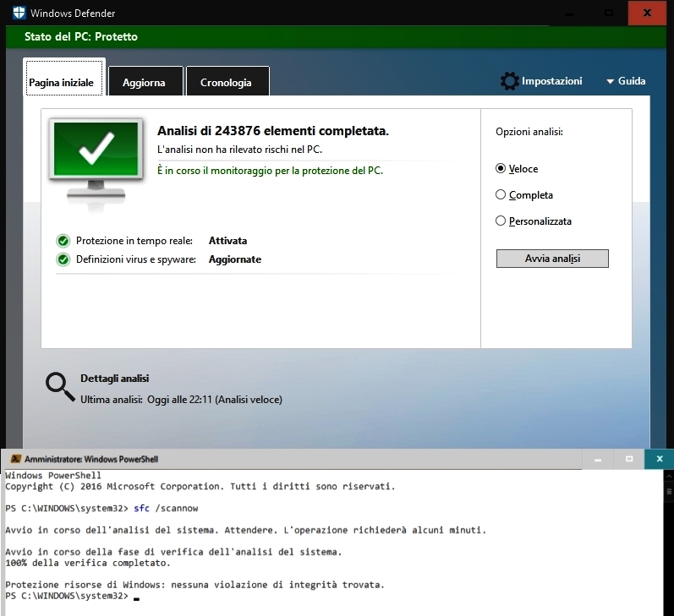Click the Windows Defender shield icon in title bar
The image size is (674, 616).
coord(19,13)
